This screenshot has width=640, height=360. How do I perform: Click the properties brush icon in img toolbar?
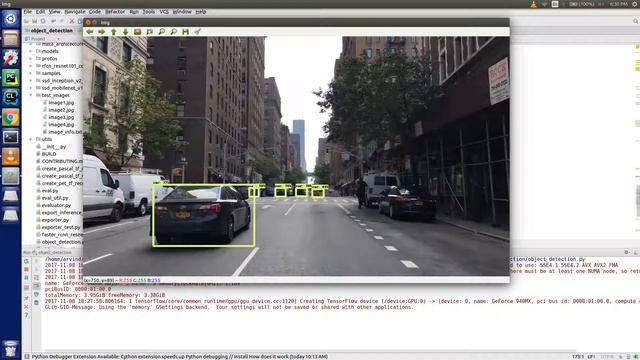(198, 31)
